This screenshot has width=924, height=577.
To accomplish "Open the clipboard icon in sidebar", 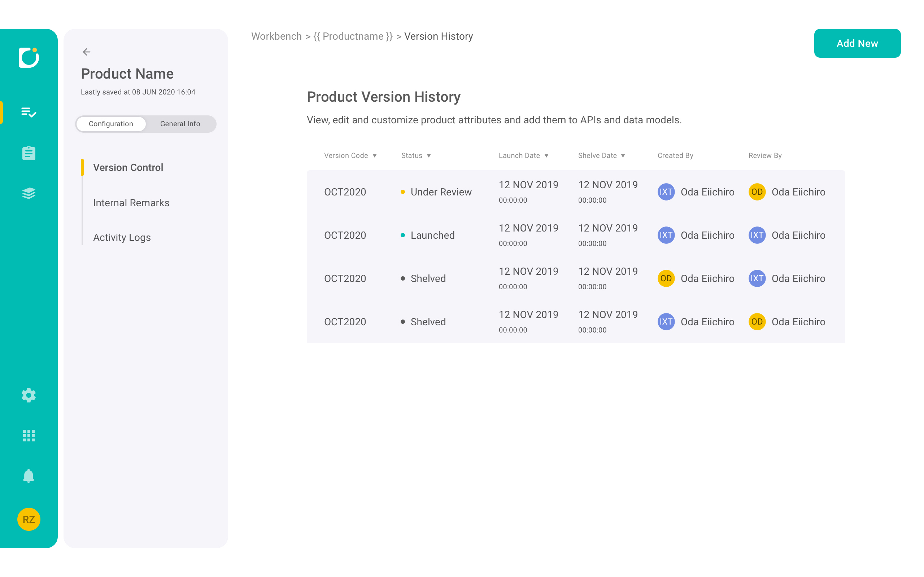I will point(29,153).
